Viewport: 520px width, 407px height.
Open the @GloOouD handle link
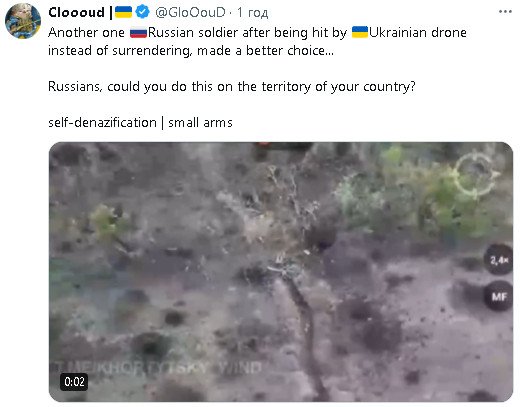tap(190, 13)
